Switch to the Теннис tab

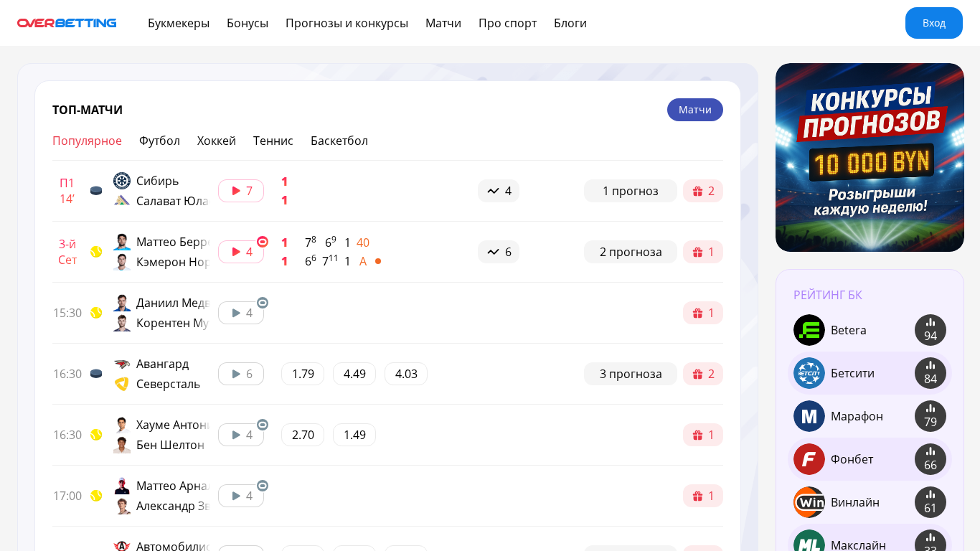point(273,141)
